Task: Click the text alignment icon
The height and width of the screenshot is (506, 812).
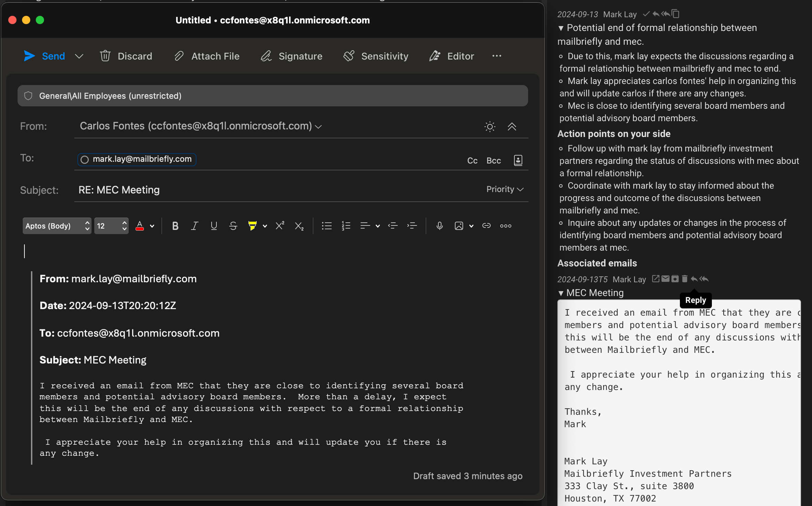Action: pos(365,226)
